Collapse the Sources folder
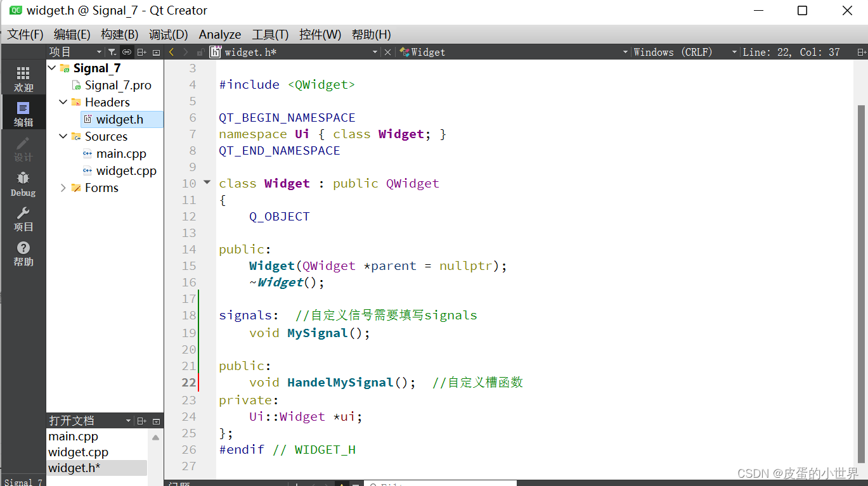Screen dimensions: 868x486 pos(63,136)
